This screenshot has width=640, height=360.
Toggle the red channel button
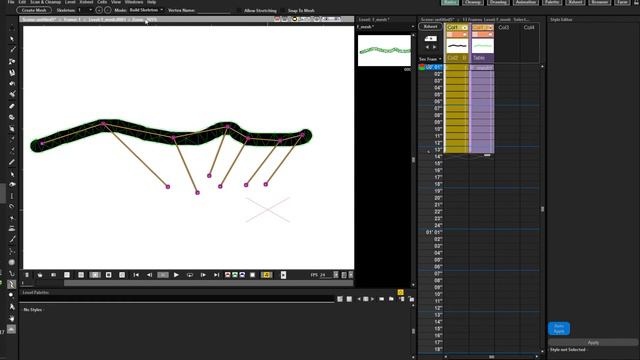(x=228, y=275)
